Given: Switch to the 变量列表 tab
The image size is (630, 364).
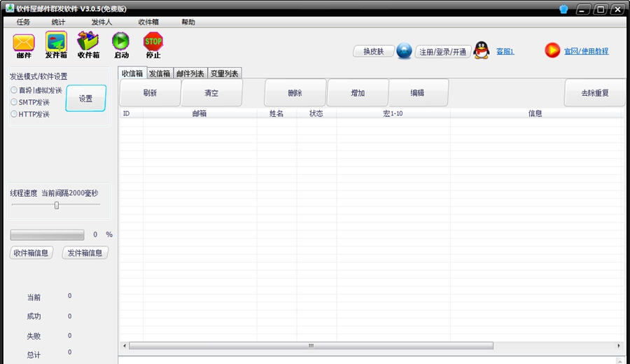Looking at the screenshot, I should point(224,73).
